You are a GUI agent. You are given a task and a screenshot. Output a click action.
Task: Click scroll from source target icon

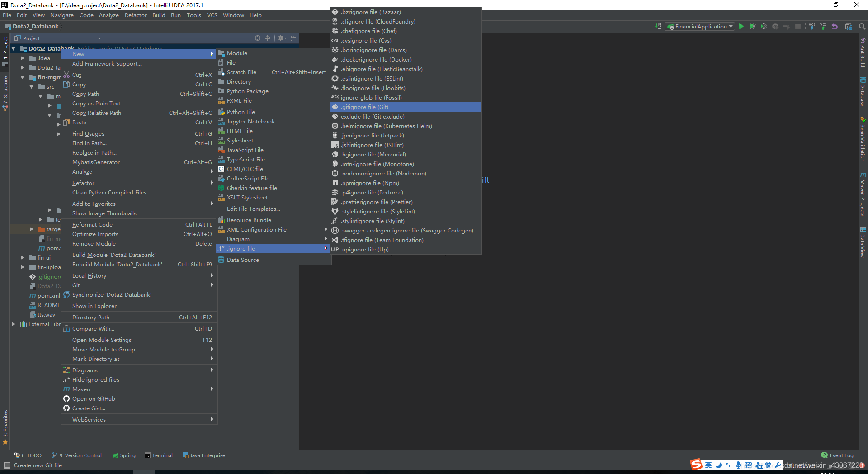point(257,38)
